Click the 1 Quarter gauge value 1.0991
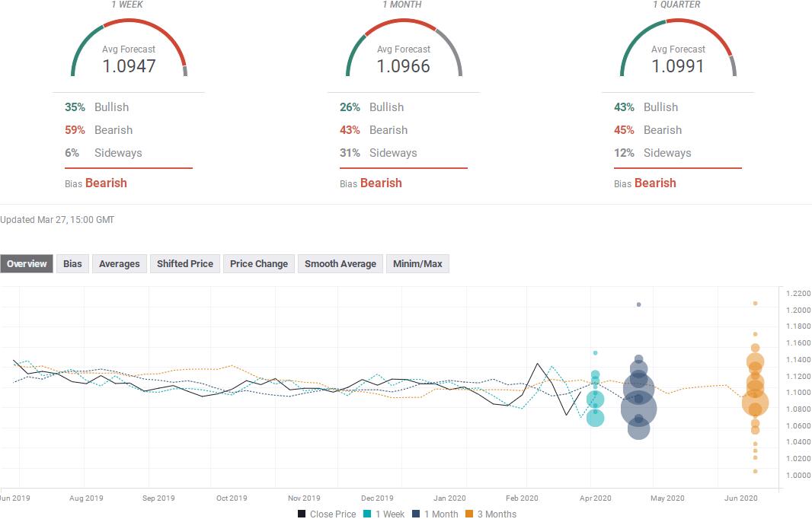 [x=678, y=66]
